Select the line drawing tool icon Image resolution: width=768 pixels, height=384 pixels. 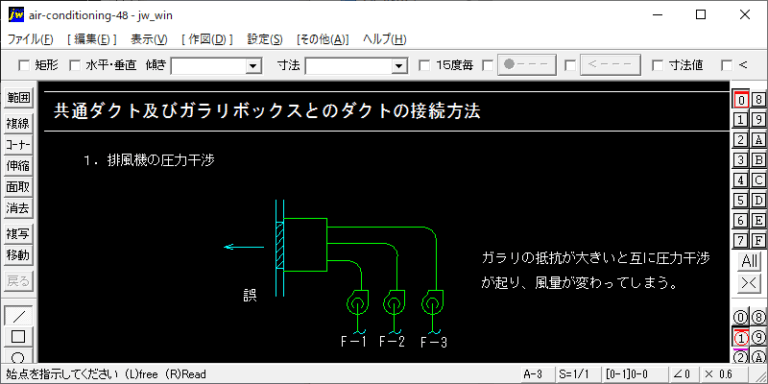(18, 316)
